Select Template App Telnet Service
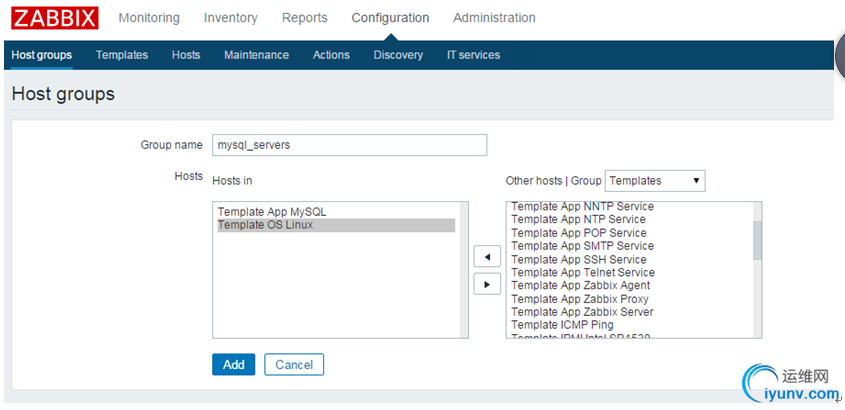The width and height of the screenshot is (845, 410). tap(583, 272)
